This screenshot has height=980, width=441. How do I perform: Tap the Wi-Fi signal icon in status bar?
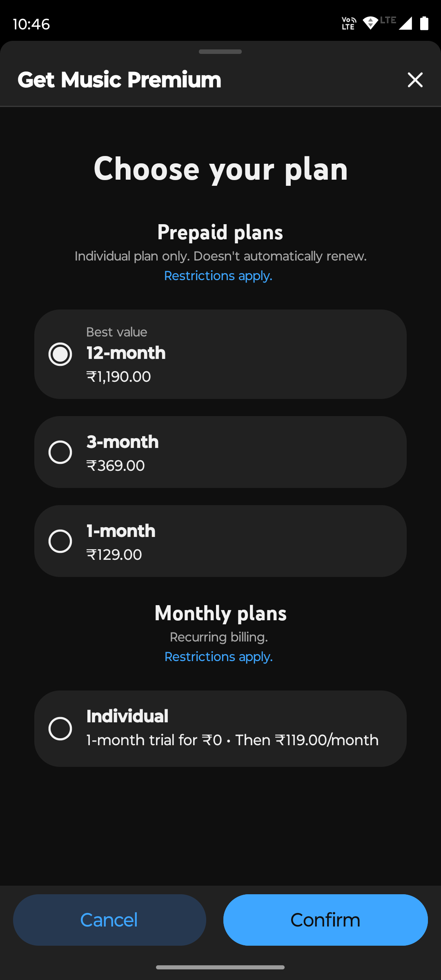click(x=370, y=23)
